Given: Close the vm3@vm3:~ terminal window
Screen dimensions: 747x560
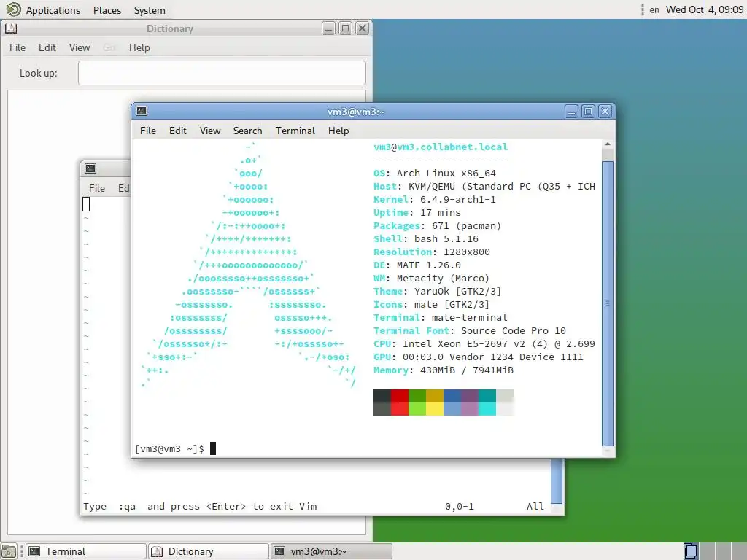Looking at the screenshot, I should (x=605, y=112).
